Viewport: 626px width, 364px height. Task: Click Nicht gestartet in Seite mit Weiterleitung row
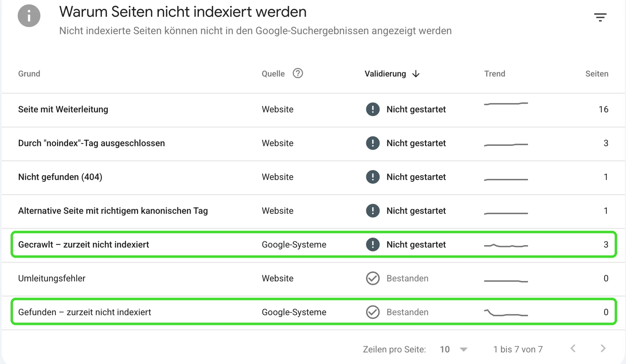(x=416, y=109)
